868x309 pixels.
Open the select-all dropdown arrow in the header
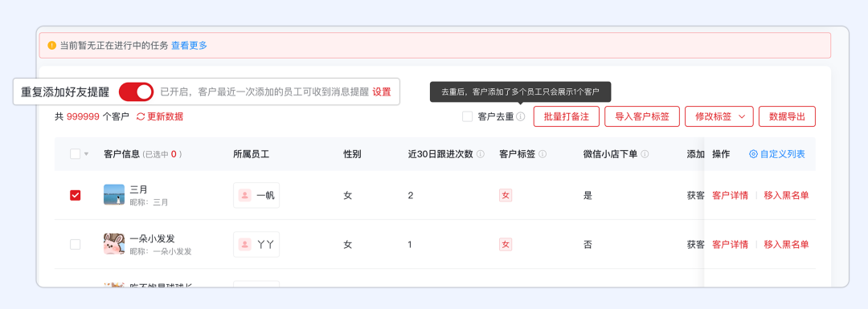tap(86, 155)
